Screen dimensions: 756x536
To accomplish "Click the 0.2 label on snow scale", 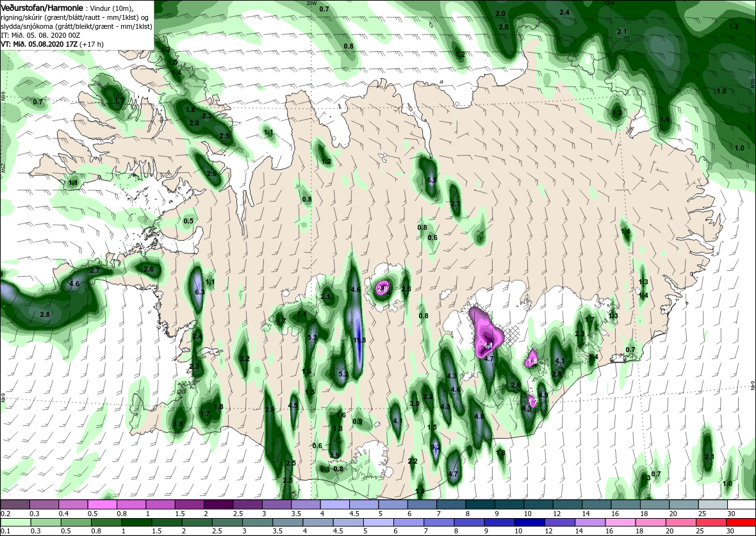I will coord(5,514).
